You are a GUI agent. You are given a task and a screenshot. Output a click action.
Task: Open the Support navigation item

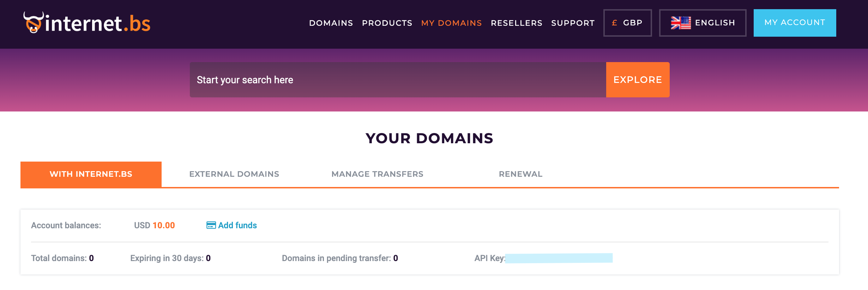tap(573, 23)
